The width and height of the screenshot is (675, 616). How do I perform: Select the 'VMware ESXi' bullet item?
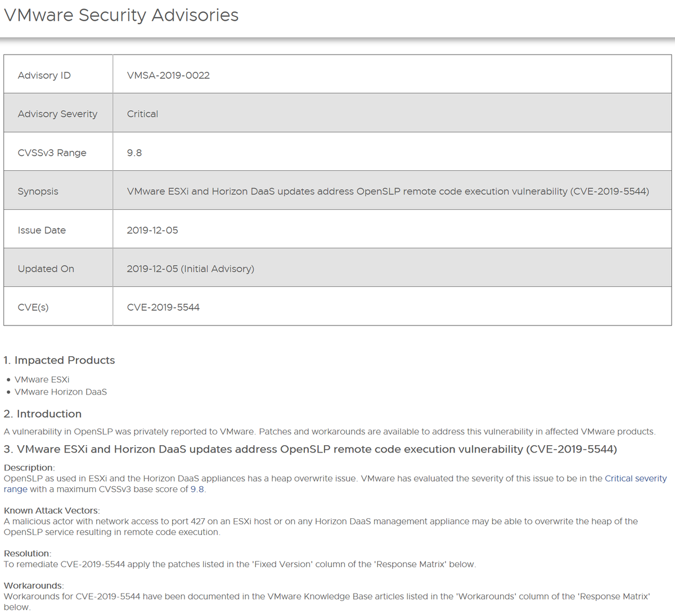pyautogui.click(x=42, y=379)
